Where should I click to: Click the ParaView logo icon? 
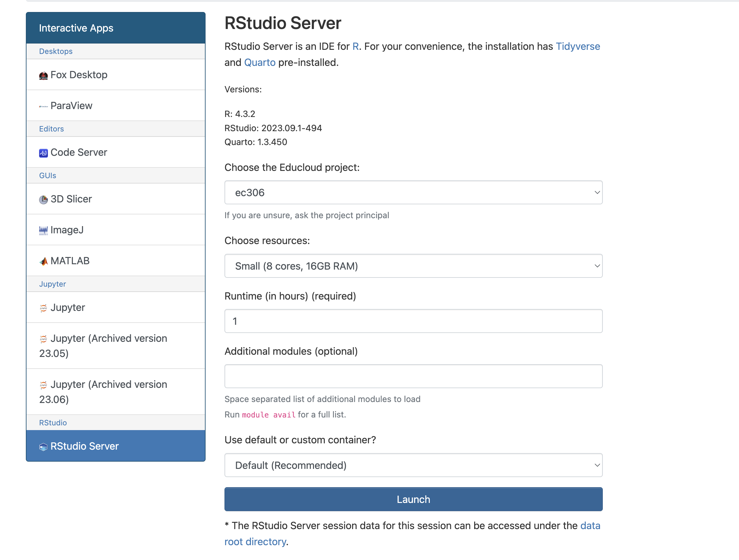click(x=44, y=106)
